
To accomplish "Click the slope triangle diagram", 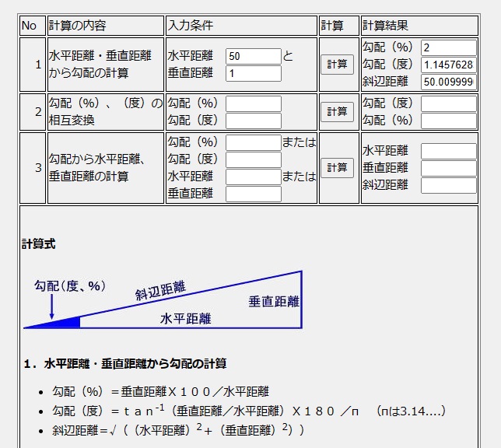I will click(163, 299).
